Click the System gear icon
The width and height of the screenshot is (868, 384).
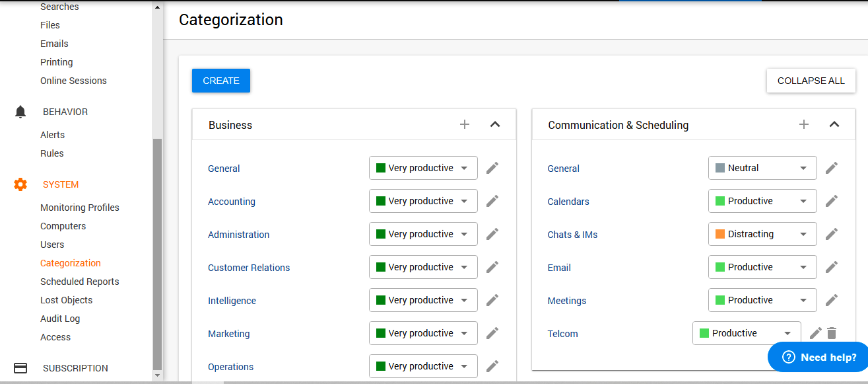point(20,184)
